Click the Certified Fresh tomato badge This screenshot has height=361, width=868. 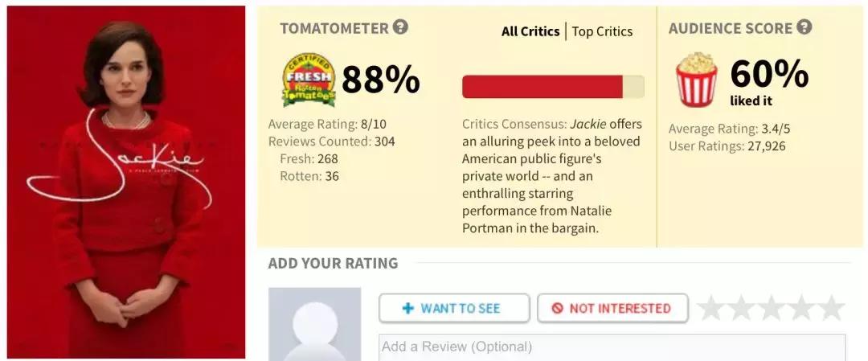(309, 80)
